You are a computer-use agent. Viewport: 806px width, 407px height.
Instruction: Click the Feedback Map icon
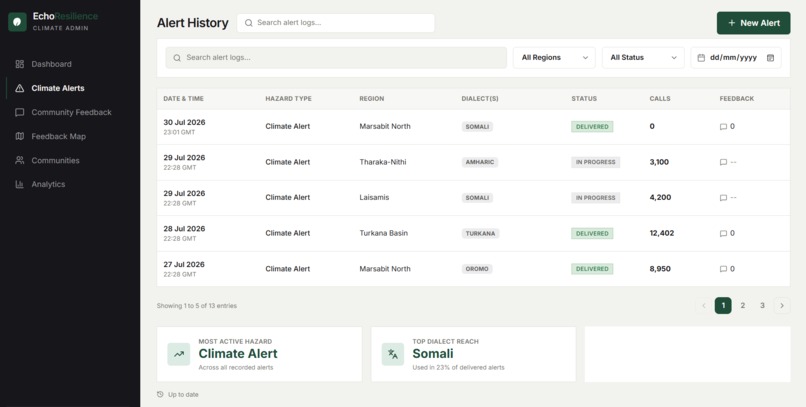pyautogui.click(x=20, y=137)
